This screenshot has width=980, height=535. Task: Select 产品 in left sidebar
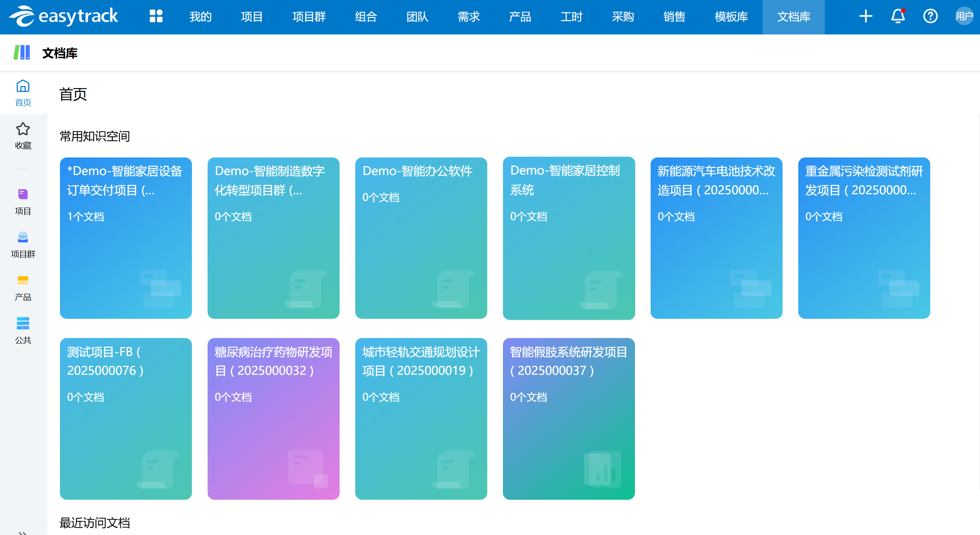pyautogui.click(x=23, y=288)
